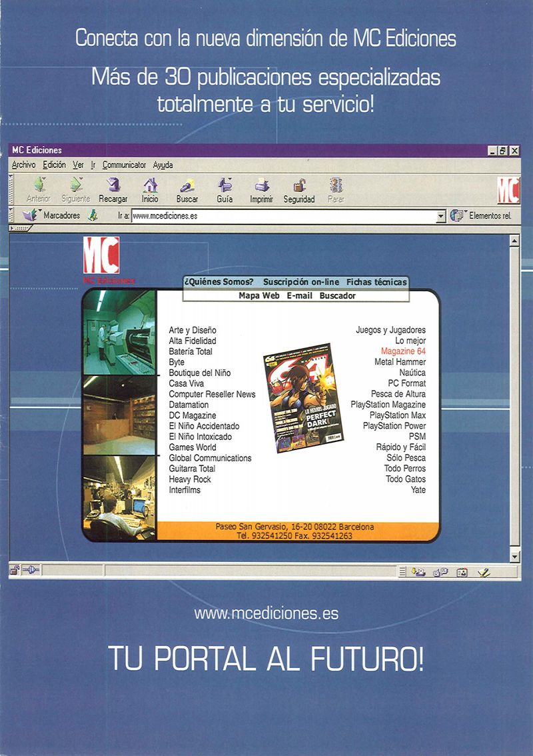Open Fichas técnicas link
Screen dimensions: 533x756
376,282
